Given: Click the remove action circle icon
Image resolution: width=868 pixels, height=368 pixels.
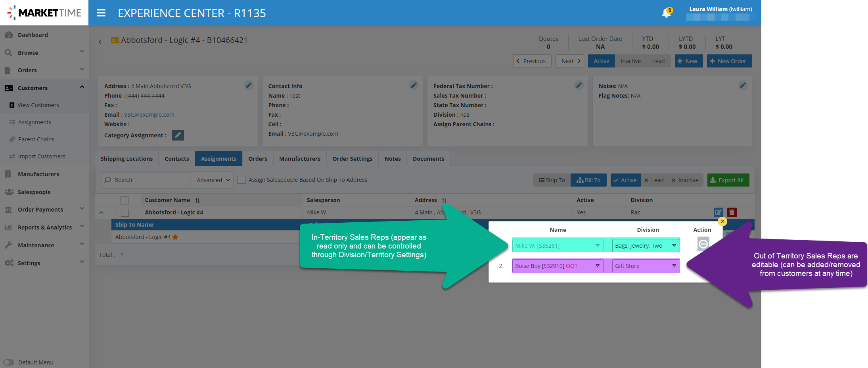Looking at the screenshot, I should [703, 244].
